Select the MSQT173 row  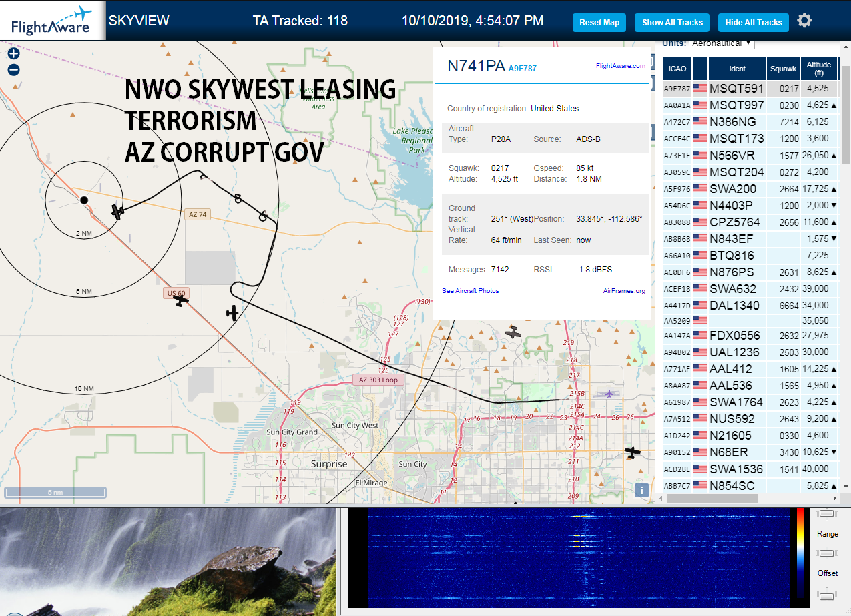coord(751,138)
